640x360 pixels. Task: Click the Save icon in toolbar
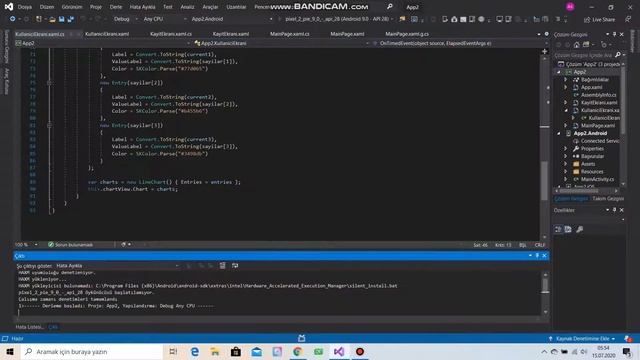(x=61, y=19)
